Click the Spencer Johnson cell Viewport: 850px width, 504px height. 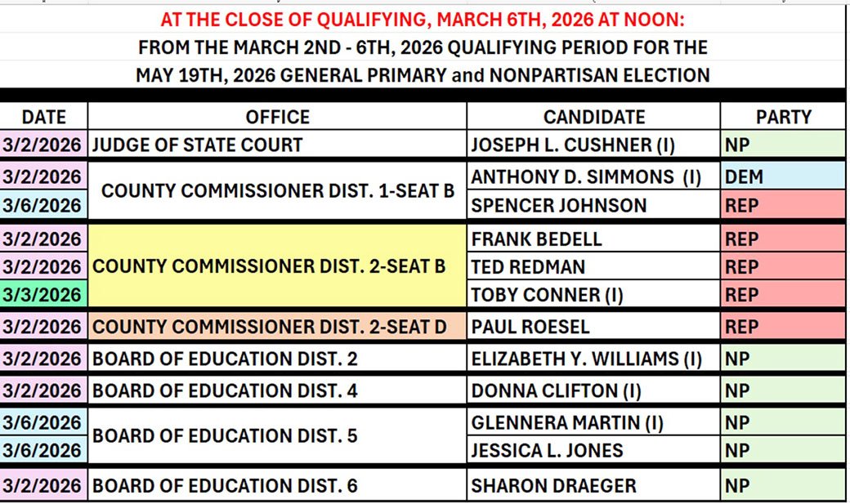point(593,205)
